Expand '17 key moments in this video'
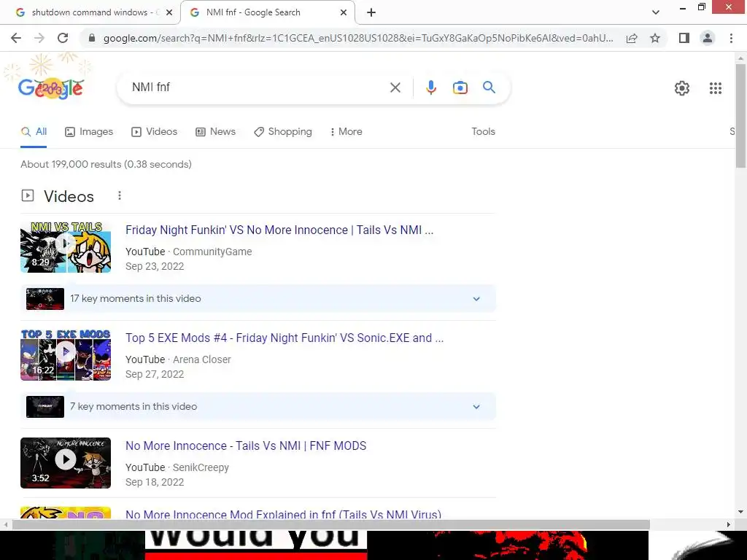 pyautogui.click(x=258, y=298)
